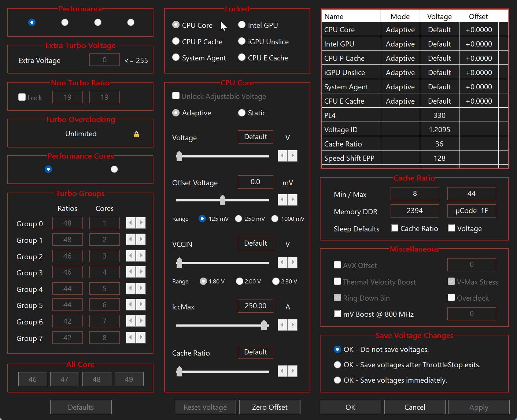Check Sleep Defaults Cache Ratio box
Screen dimensions: 517x420
395,228
